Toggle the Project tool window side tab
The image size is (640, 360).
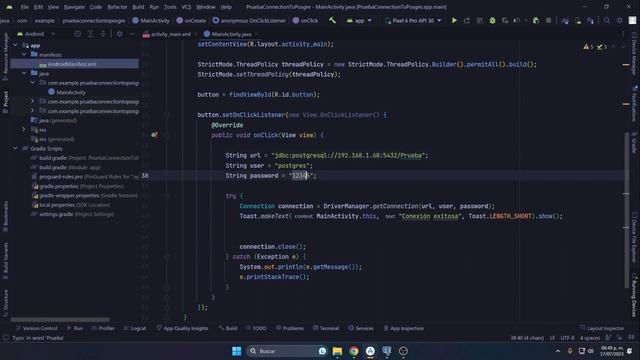coord(5,102)
